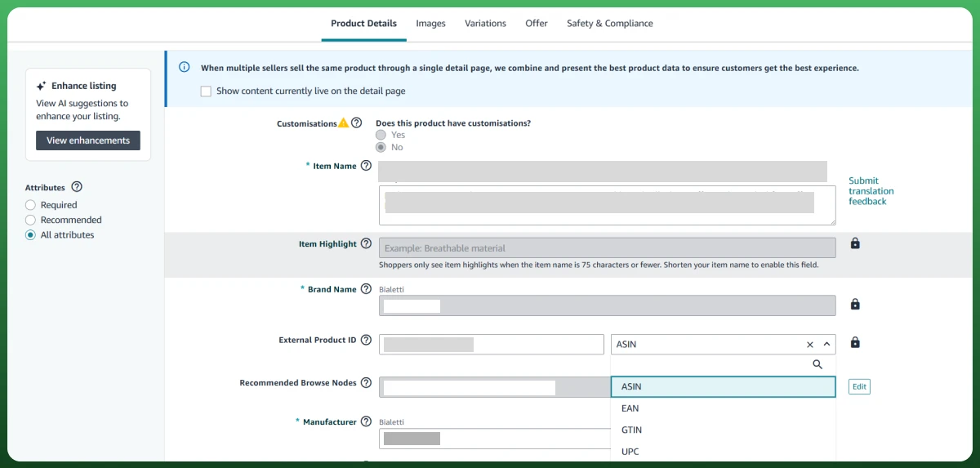Click the Brand Name input field
The width and height of the screenshot is (980, 468).
pyautogui.click(x=608, y=305)
